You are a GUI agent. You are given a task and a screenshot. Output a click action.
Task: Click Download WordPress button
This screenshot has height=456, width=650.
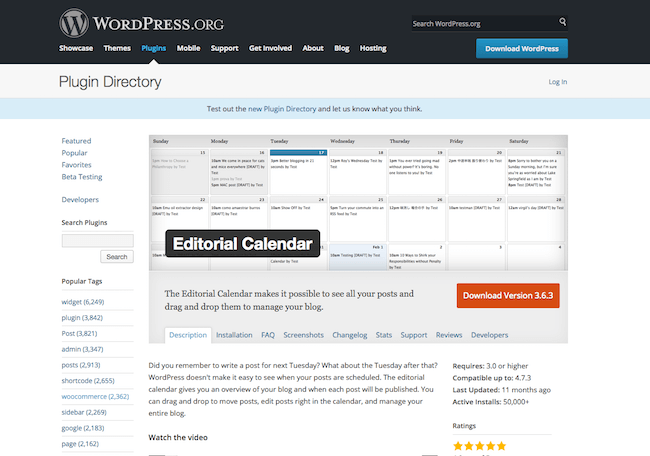coord(521,48)
